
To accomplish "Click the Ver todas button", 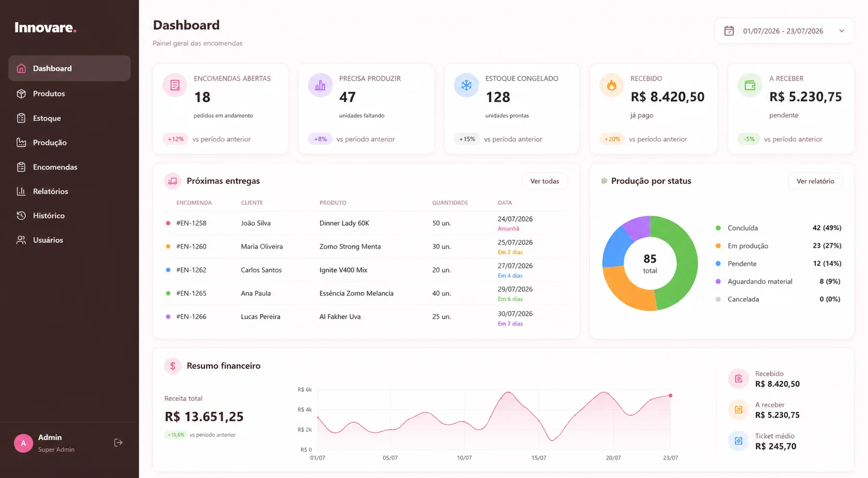I will 545,181.
